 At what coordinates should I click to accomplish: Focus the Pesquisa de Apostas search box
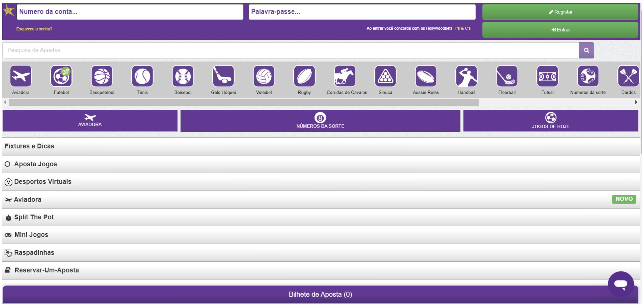(x=291, y=50)
